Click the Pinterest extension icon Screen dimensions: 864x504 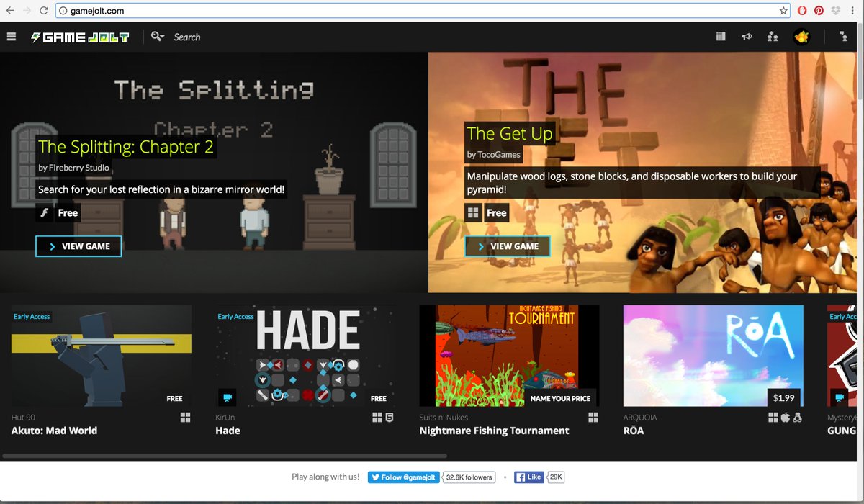click(x=819, y=11)
